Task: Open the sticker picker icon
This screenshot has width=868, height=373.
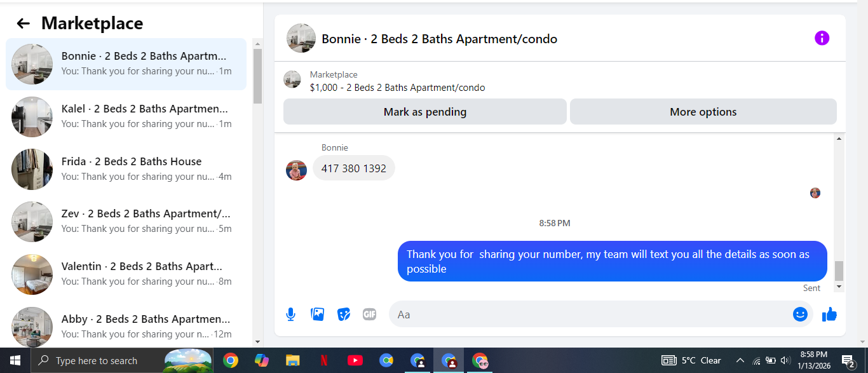Action: pos(344,314)
